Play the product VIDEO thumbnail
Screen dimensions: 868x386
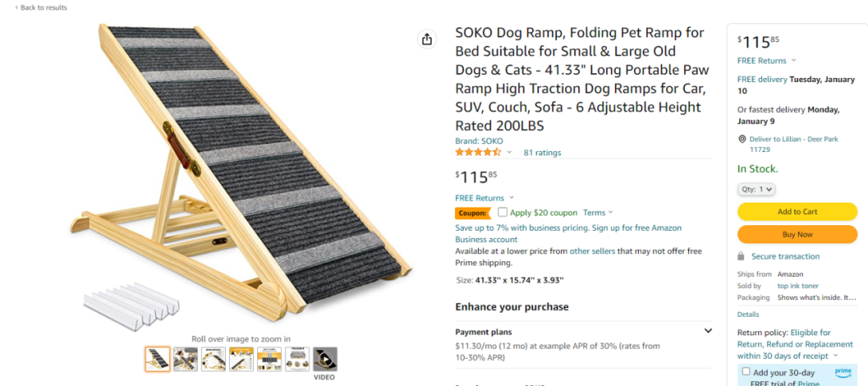point(325,359)
